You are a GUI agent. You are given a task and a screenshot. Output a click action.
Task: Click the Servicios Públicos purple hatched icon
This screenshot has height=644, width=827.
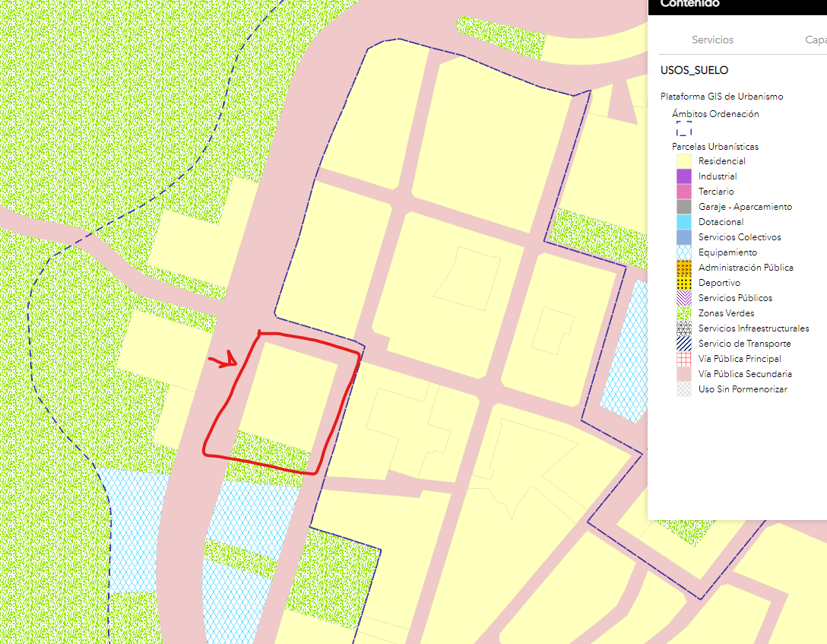(x=684, y=298)
